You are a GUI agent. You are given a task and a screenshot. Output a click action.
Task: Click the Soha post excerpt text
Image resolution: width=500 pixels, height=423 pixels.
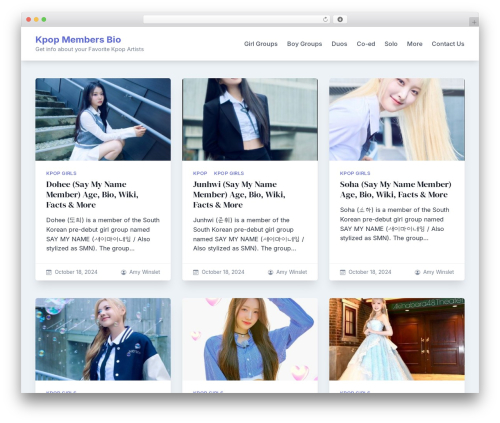pos(395,224)
